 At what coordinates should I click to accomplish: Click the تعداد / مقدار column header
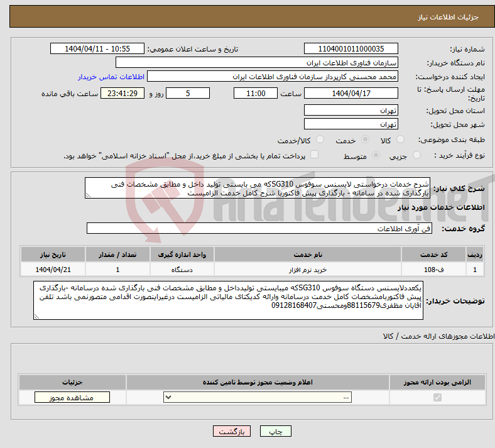117,254
